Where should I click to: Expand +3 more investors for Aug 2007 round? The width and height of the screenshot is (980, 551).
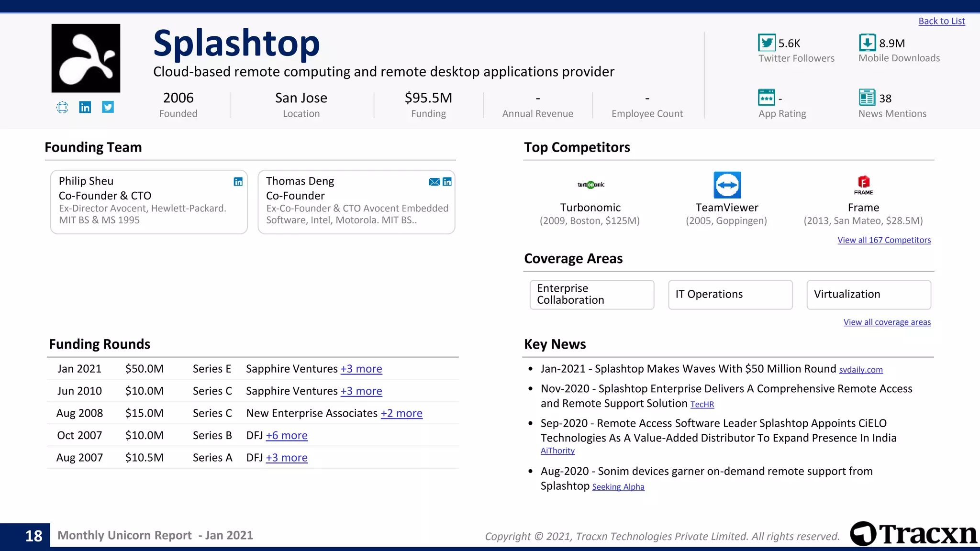(287, 458)
